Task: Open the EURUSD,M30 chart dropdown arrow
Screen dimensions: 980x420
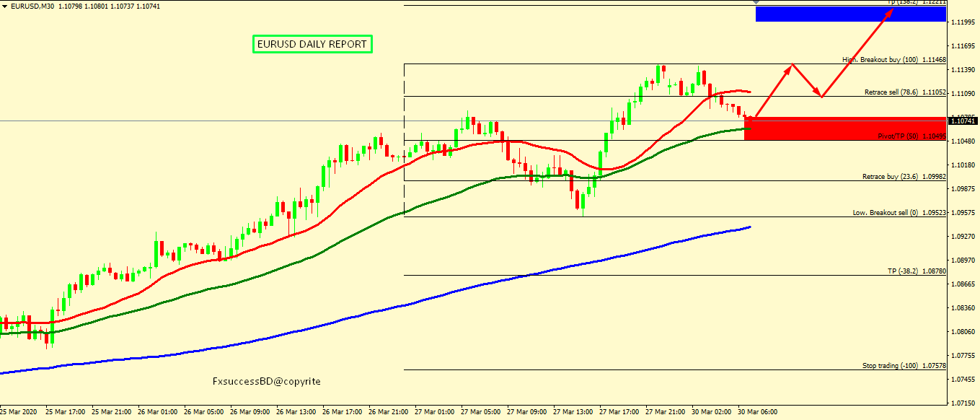Action: pyautogui.click(x=5, y=6)
